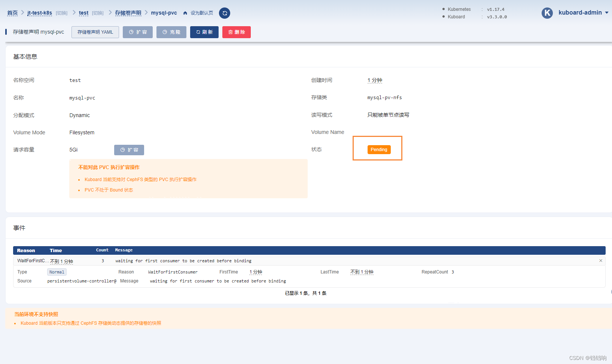The image size is (612, 364).
Task: Go to 首页 breadcrumb link
Action: 12,13
